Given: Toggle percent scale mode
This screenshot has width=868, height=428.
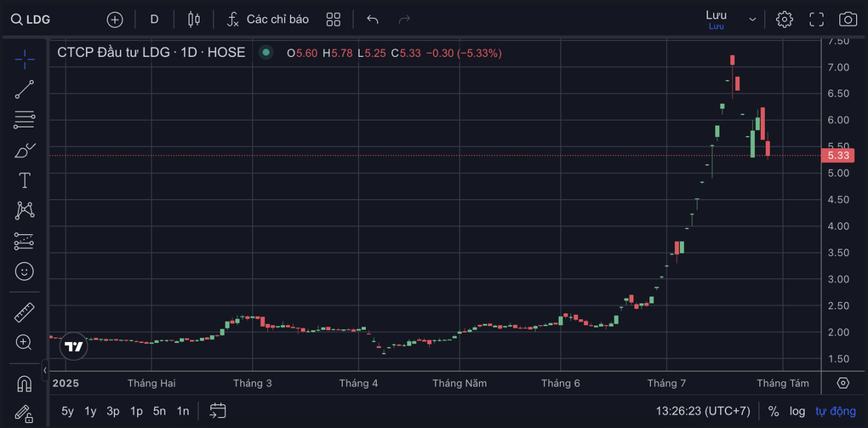Looking at the screenshot, I should click(x=774, y=411).
